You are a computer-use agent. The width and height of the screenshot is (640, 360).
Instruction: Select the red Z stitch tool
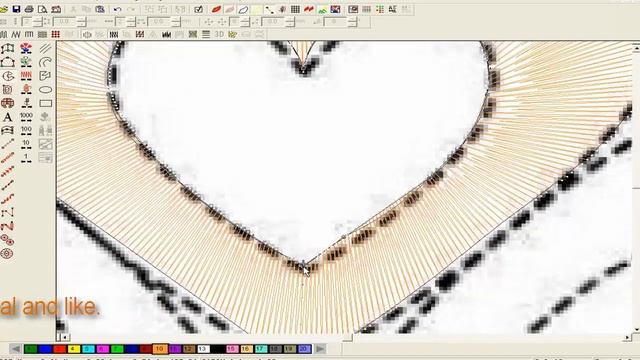(x=7, y=226)
